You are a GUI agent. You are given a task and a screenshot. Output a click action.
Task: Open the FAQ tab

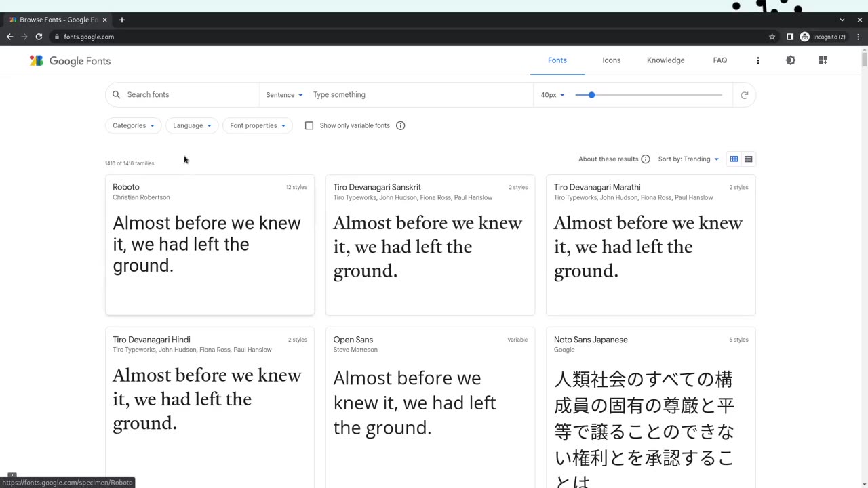[x=719, y=60]
